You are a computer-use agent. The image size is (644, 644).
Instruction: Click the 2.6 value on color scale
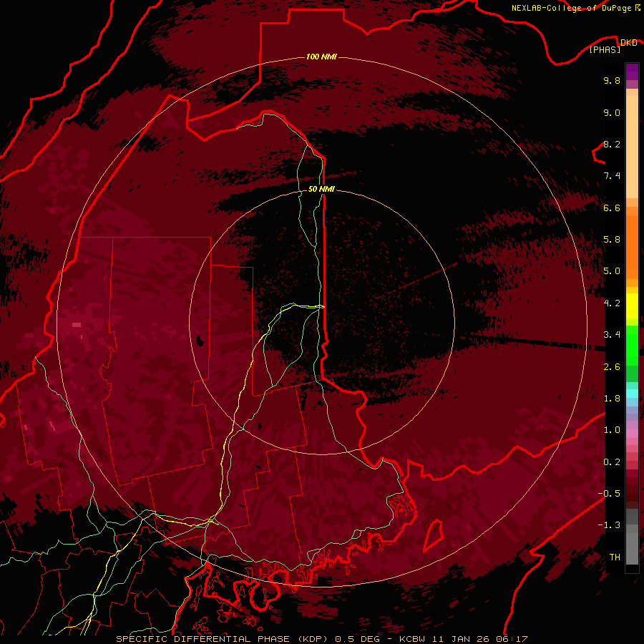pyautogui.click(x=612, y=366)
